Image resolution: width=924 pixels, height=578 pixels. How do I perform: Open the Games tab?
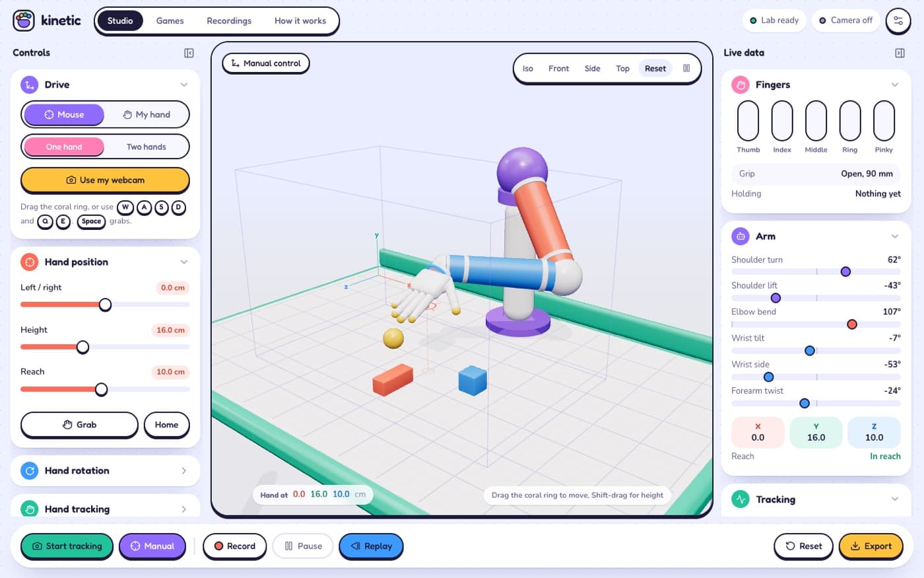tap(170, 20)
